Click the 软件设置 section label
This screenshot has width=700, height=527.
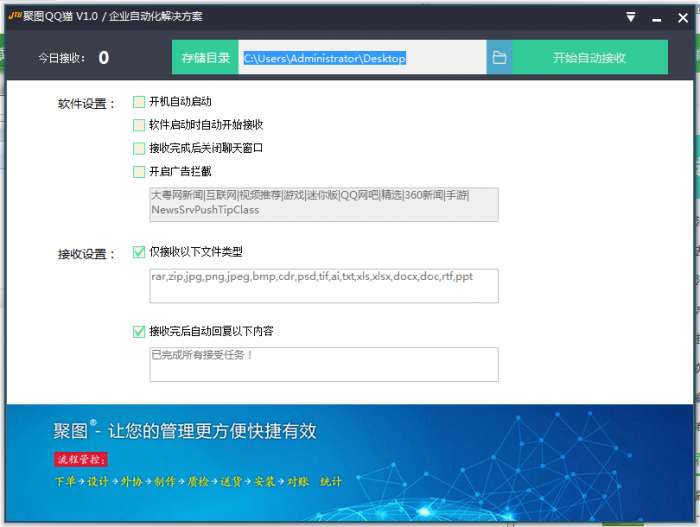[x=86, y=104]
